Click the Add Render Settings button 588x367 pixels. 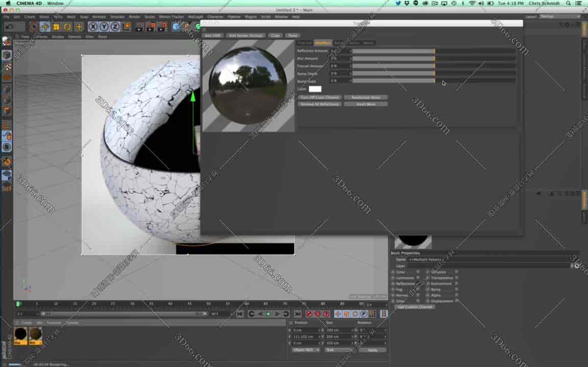click(x=246, y=36)
